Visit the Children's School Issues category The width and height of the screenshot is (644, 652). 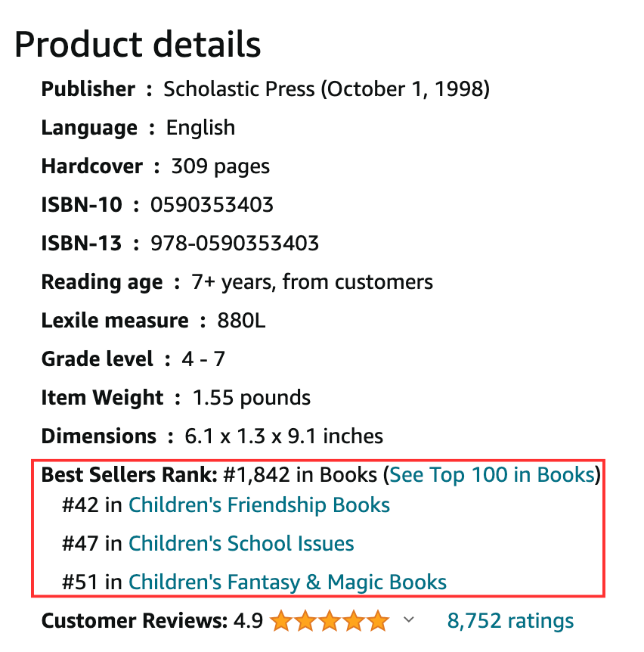click(241, 543)
